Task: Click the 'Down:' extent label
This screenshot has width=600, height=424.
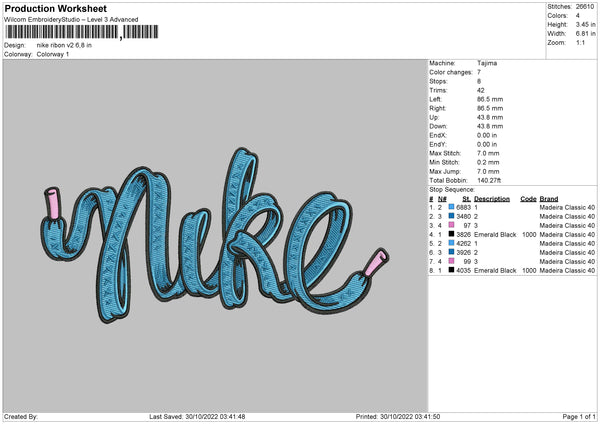Action: pyautogui.click(x=438, y=126)
